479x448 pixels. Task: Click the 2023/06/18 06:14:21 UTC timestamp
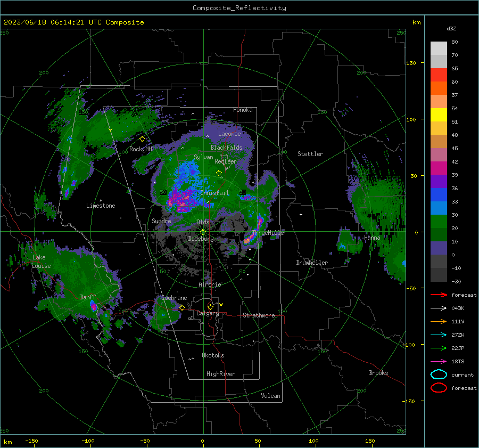(73, 22)
